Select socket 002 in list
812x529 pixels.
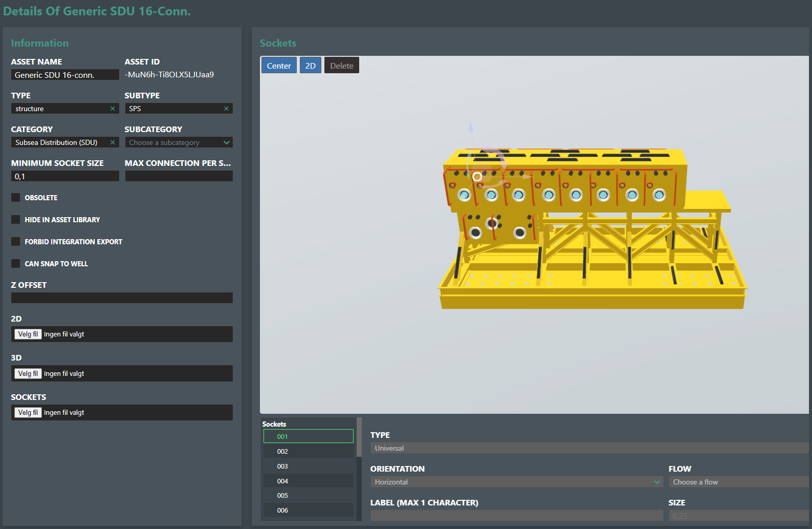(309, 451)
